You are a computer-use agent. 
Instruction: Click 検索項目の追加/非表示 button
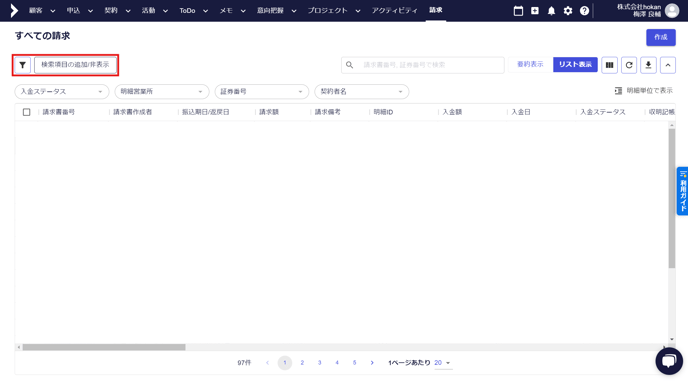click(75, 65)
